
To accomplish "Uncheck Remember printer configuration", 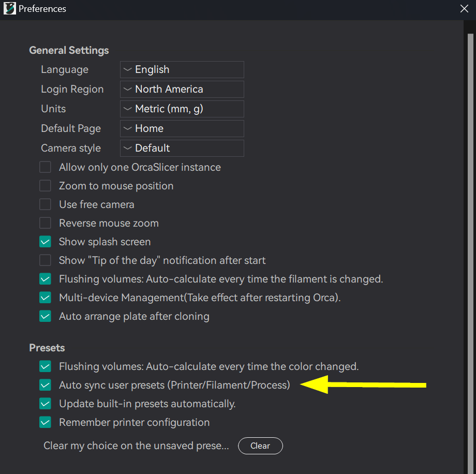I will pos(45,422).
